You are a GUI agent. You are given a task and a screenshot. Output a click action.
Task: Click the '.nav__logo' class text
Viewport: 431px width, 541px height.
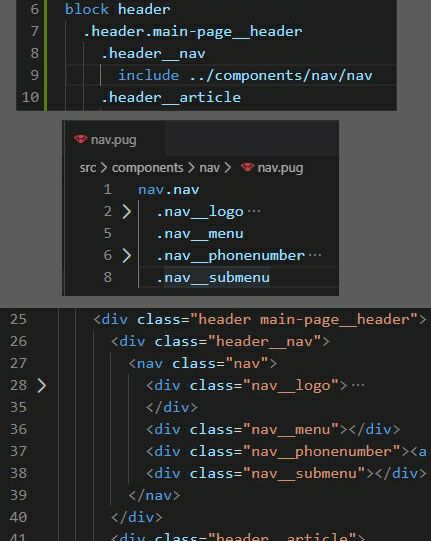[x=200, y=212]
